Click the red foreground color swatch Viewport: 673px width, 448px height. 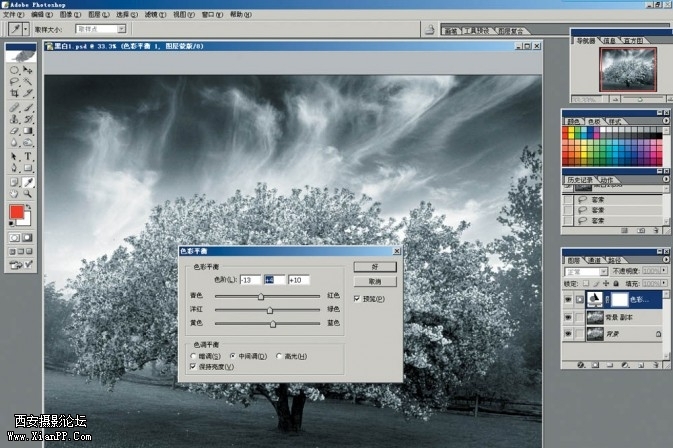pyautogui.click(x=17, y=213)
